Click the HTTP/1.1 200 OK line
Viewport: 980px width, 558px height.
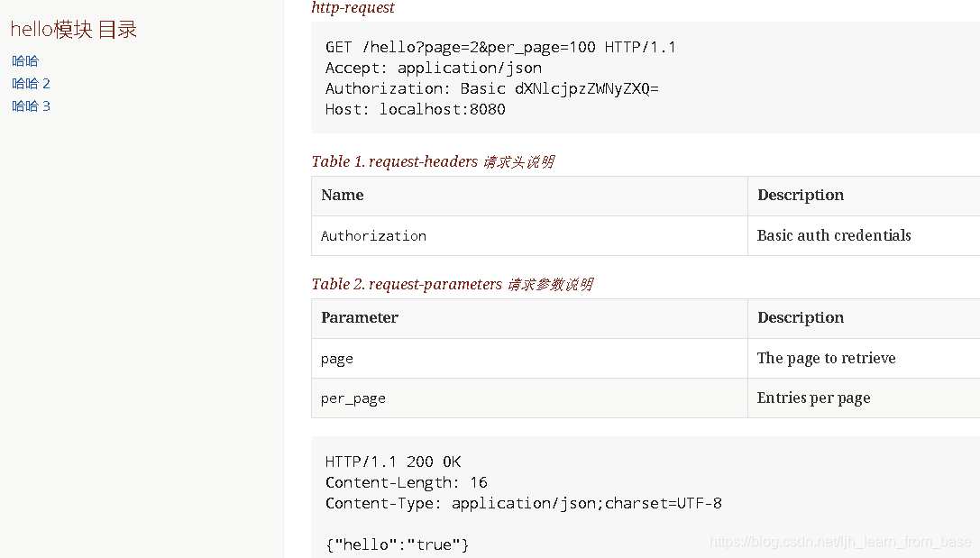coord(393,462)
